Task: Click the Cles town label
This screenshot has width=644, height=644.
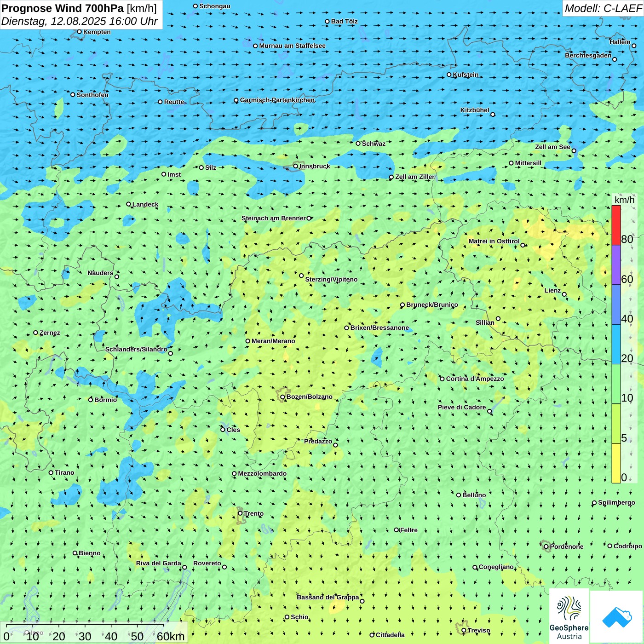Action: click(x=233, y=430)
